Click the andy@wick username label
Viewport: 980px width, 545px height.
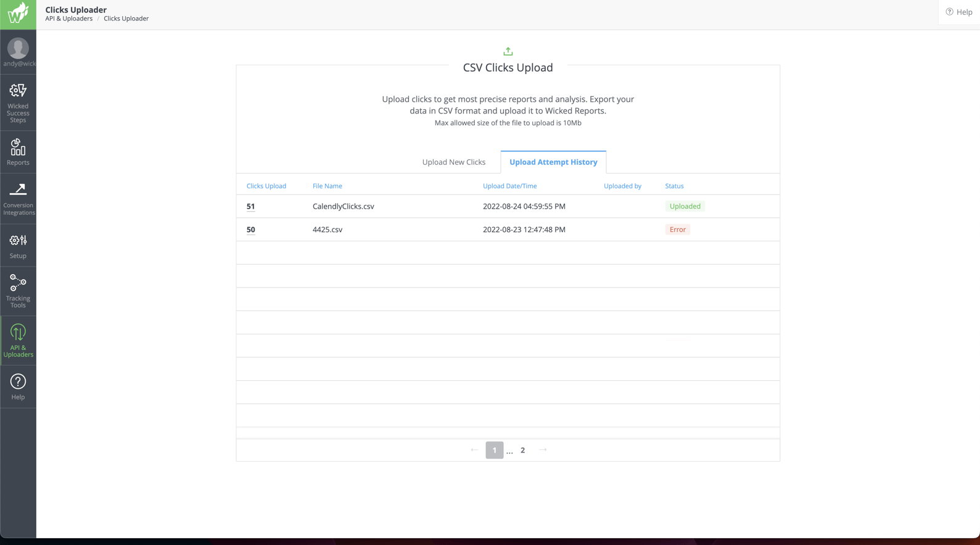pos(19,64)
